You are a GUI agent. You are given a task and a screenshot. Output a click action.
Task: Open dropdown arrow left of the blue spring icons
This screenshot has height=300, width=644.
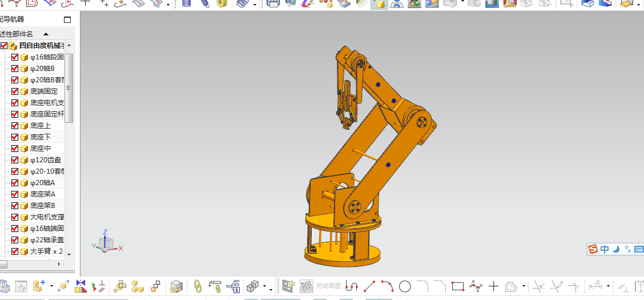tap(168, 5)
